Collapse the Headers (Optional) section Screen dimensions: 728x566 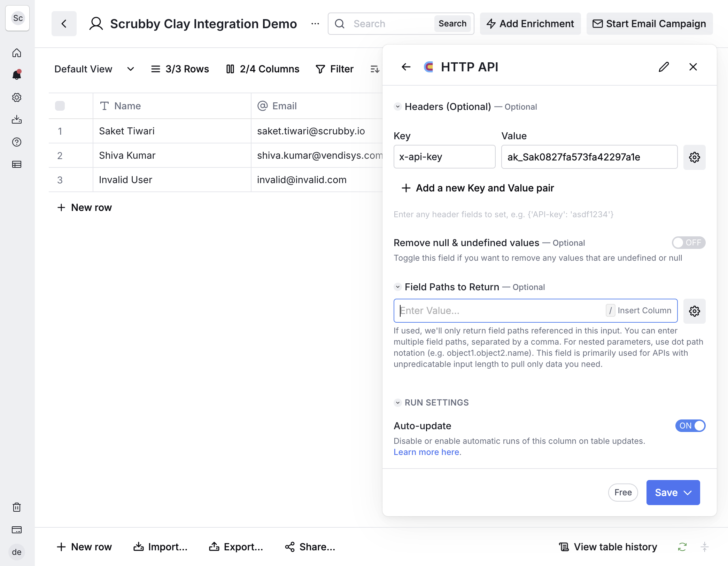tap(397, 107)
